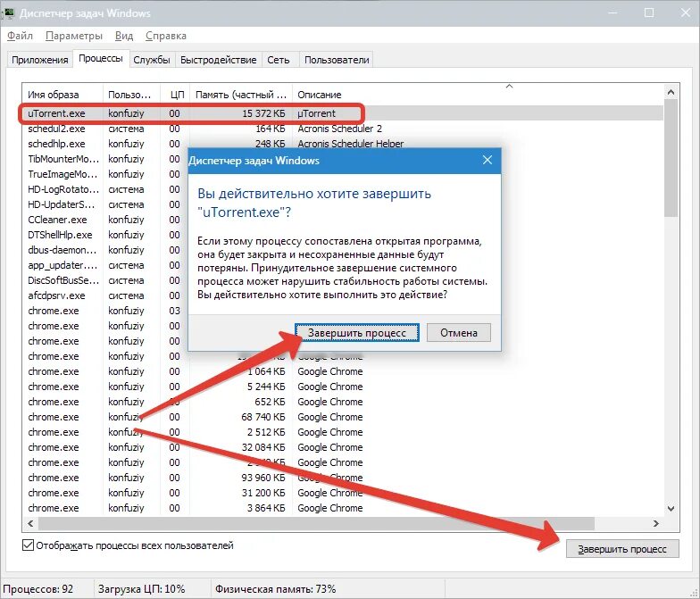
Task: Click the vertical scrollbar up arrow
Action: 671,93
